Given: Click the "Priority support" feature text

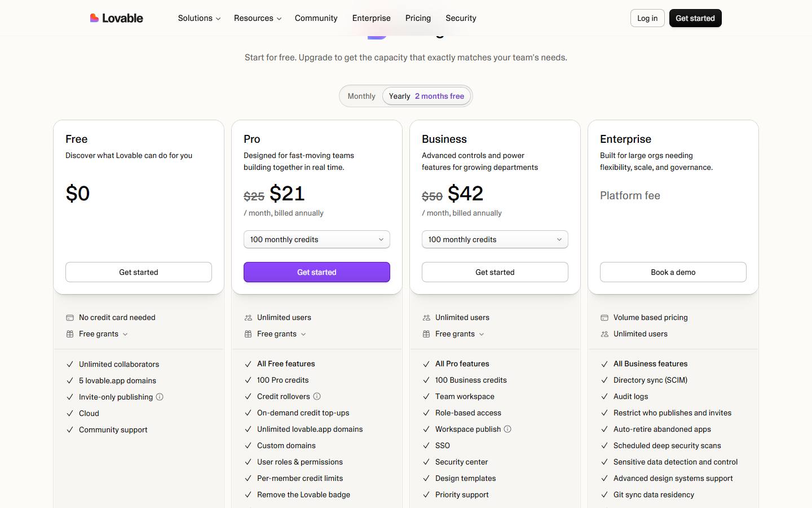Looking at the screenshot, I should point(462,495).
